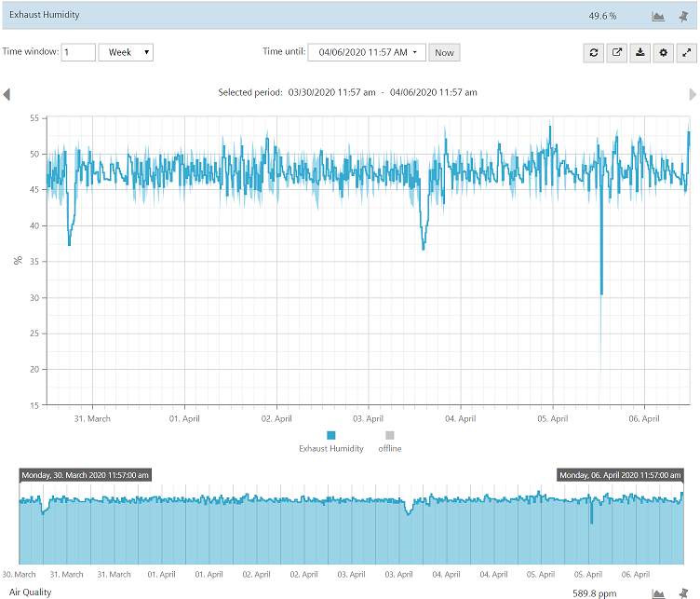Open chart settings gear icon

click(x=664, y=53)
